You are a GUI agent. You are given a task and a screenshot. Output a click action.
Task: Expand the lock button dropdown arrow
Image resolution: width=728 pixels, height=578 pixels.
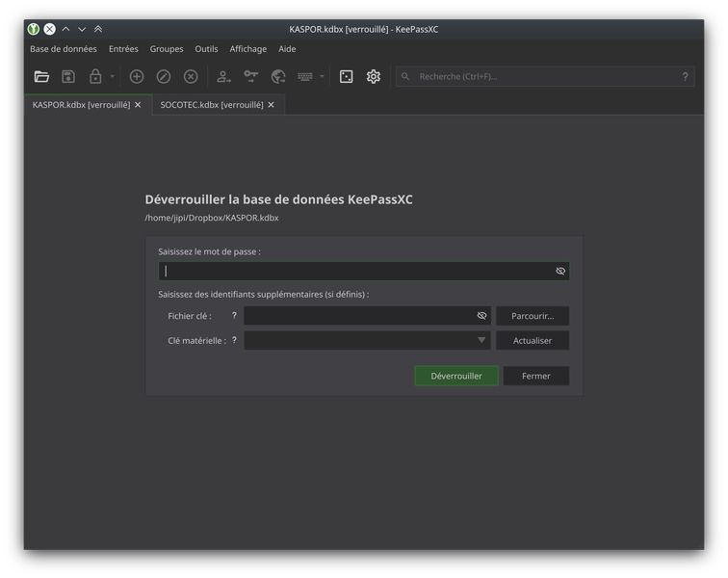coord(112,77)
